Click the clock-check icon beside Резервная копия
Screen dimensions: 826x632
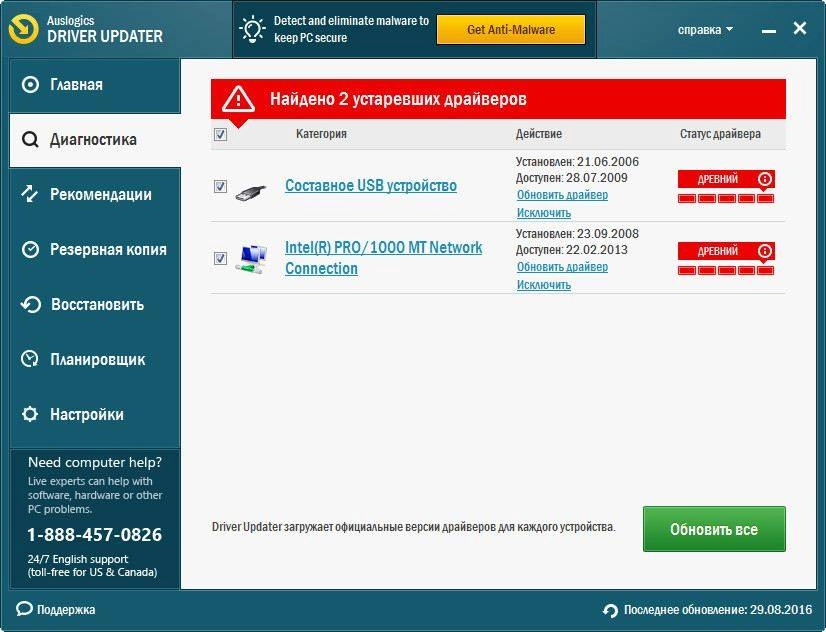[30, 249]
